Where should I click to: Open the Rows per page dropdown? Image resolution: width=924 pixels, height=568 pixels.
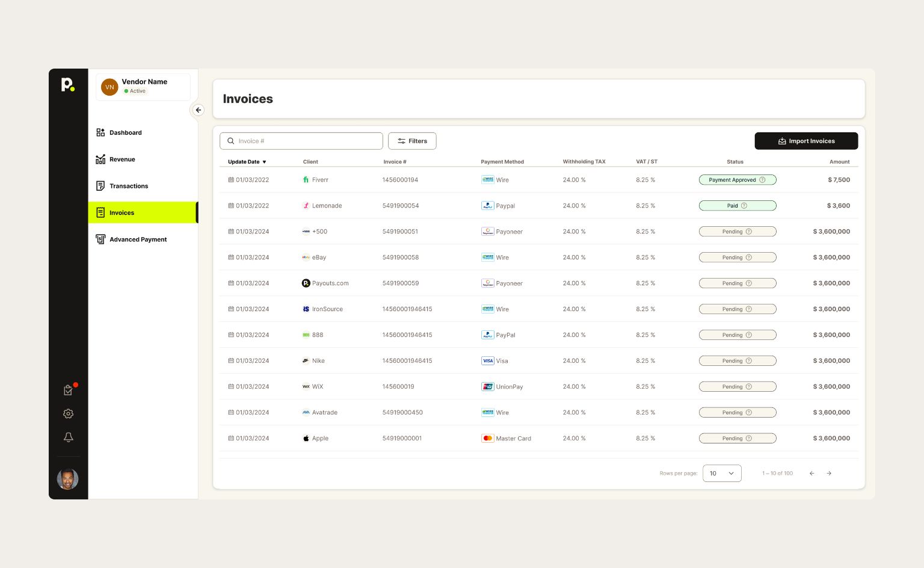[x=722, y=474]
